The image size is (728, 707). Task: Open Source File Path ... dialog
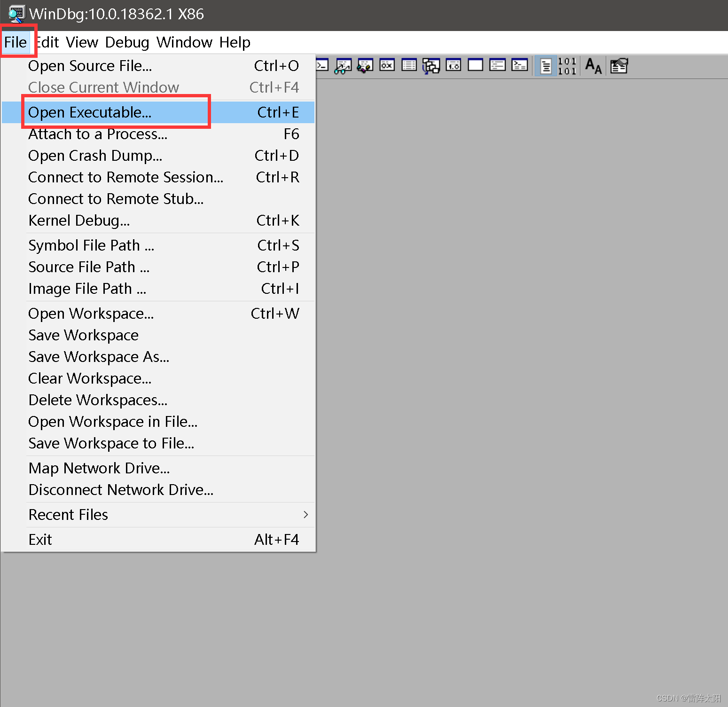pos(158,267)
